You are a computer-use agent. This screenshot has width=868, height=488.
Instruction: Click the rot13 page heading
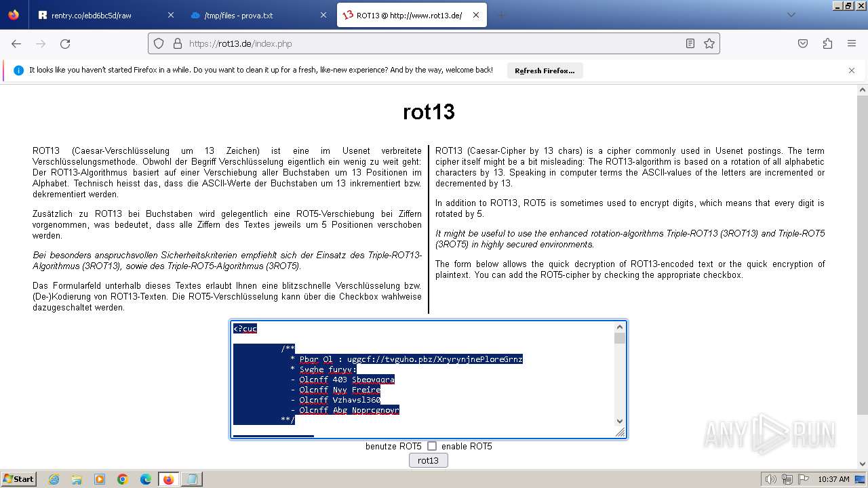click(x=429, y=112)
